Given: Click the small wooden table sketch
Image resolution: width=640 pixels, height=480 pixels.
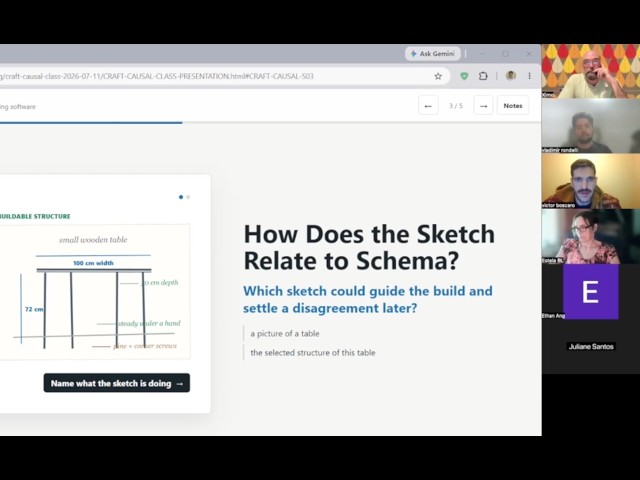Looking at the screenshot, I should [x=95, y=291].
